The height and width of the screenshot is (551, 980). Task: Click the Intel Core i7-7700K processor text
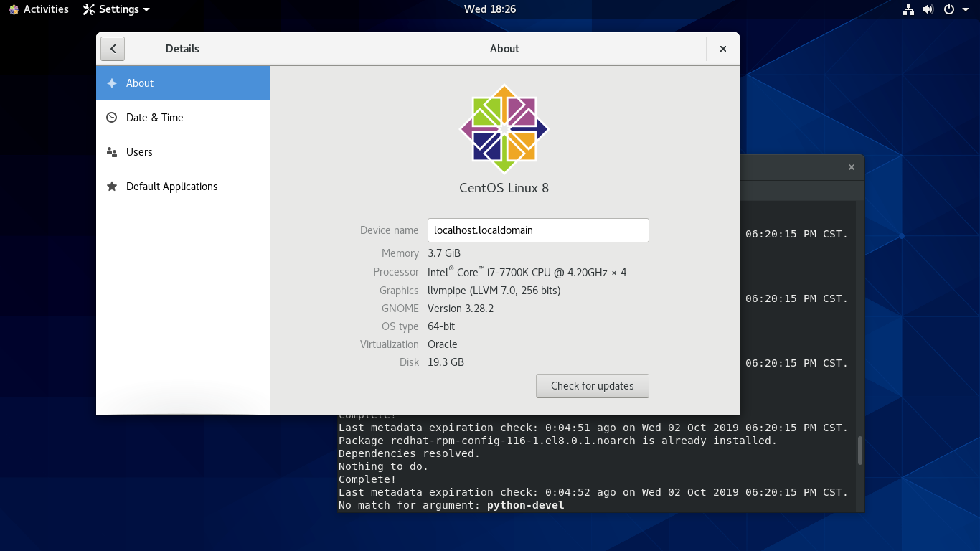pos(527,272)
